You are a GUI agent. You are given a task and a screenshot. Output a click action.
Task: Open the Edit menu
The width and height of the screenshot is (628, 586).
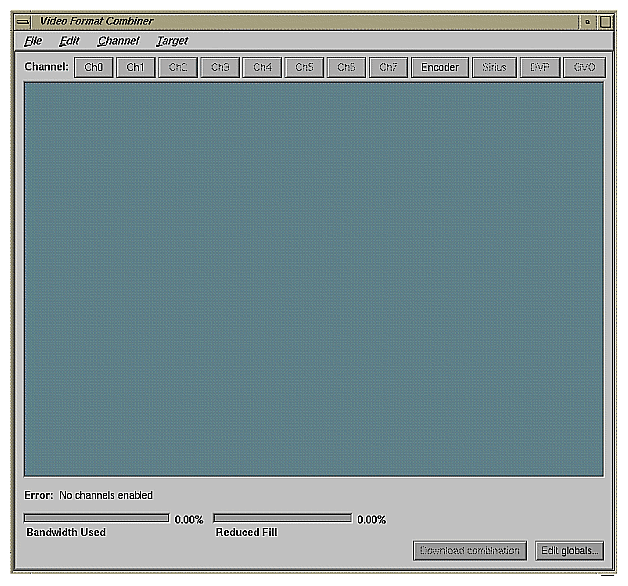69,41
